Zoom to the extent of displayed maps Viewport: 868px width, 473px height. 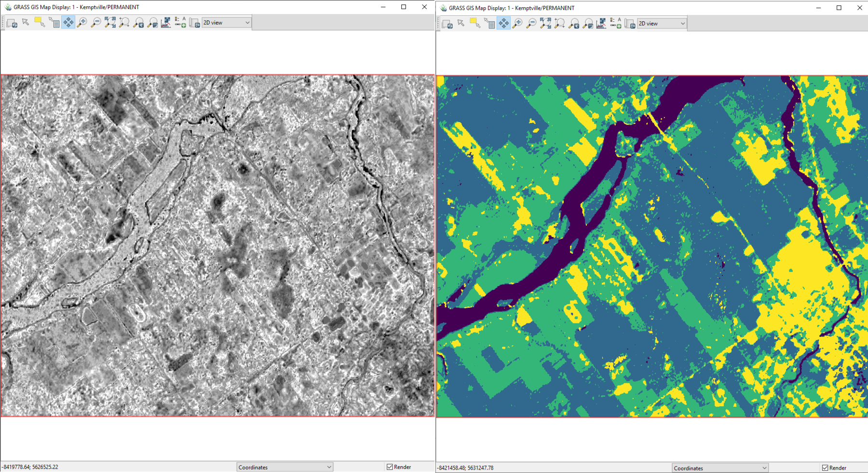point(110,22)
